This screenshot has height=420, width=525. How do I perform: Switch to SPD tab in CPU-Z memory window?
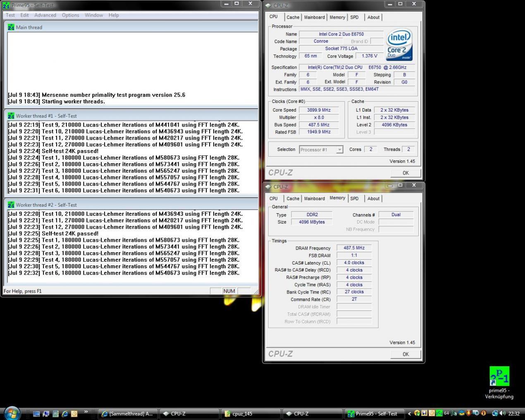pyautogui.click(x=354, y=199)
